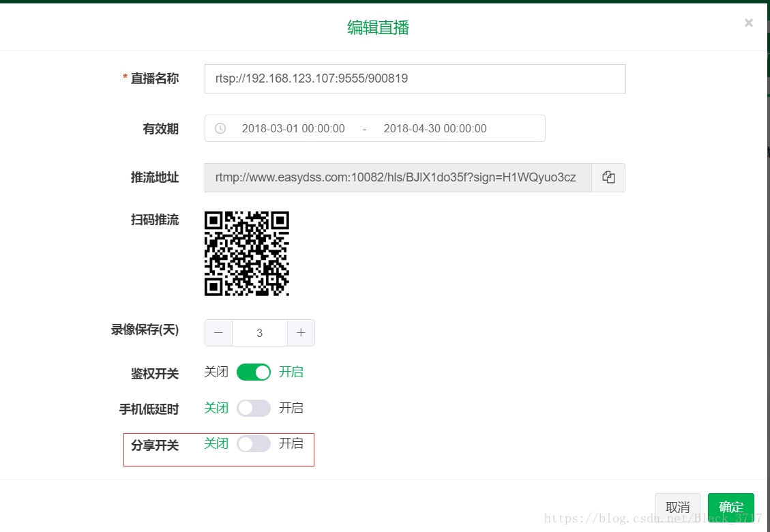Click the 推流地址 rtmp URL field
This screenshot has height=532, width=770.
point(398,177)
